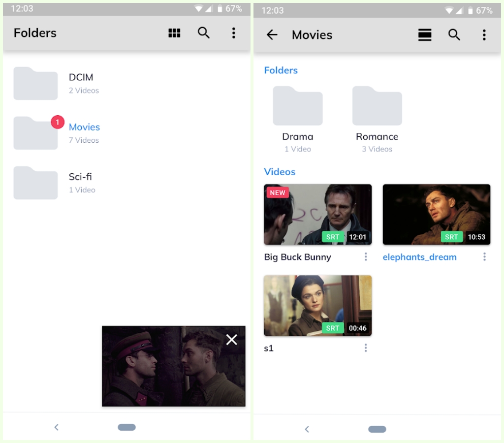Tap SRT badge on Big Buck Bunny
Viewport: 504px width, 443px height.
coord(333,237)
